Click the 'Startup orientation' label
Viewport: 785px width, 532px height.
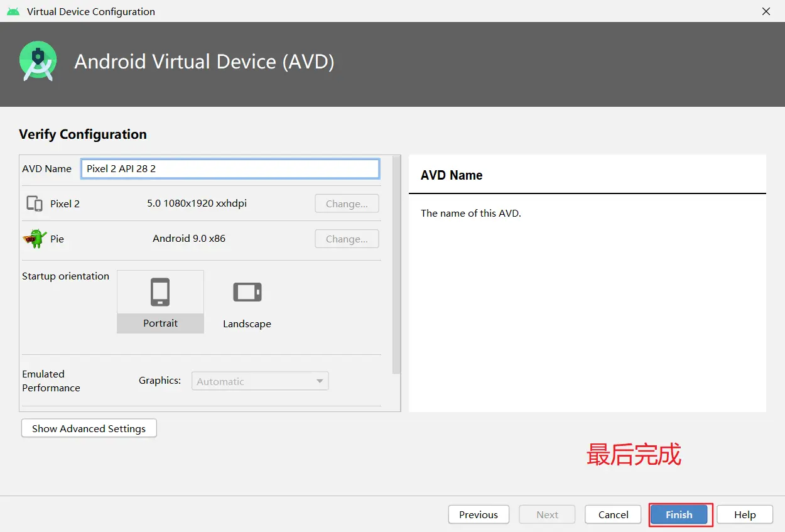pos(65,276)
